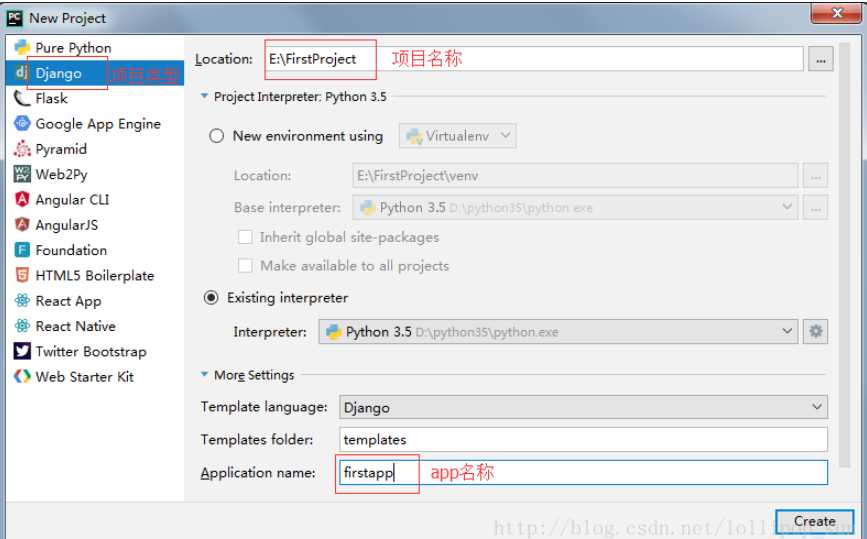Select Django project type
867x539 pixels.
[x=95, y=73]
